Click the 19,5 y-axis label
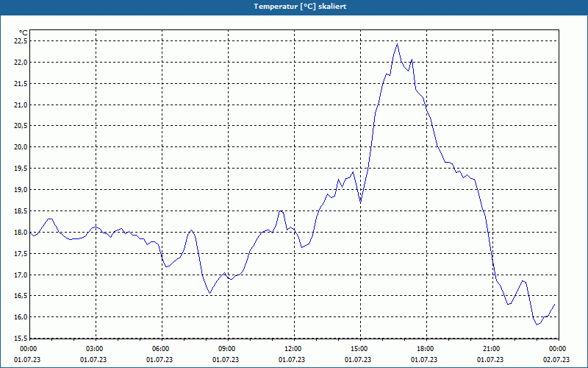Image resolution: width=588 pixels, height=368 pixels. pyautogui.click(x=21, y=169)
